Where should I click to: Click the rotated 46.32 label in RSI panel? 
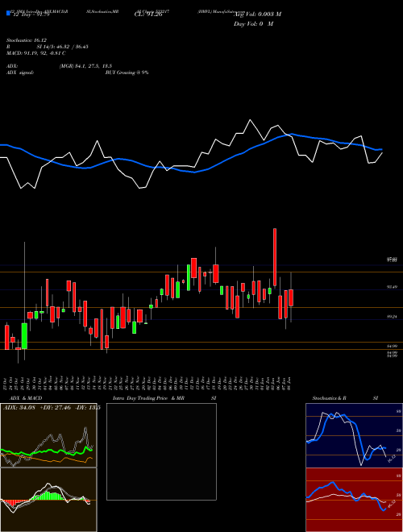(392, 504)
